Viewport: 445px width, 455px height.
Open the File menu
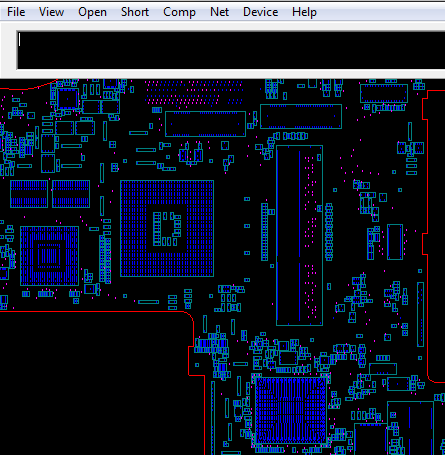pos(16,12)
